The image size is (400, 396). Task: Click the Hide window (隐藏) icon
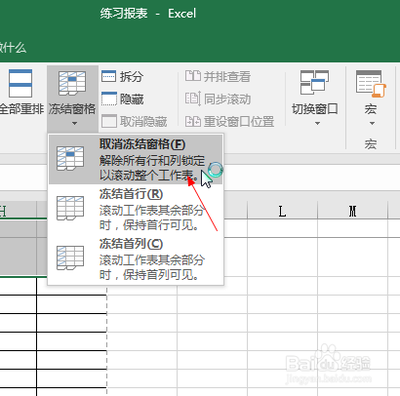[x=109, y=99]
